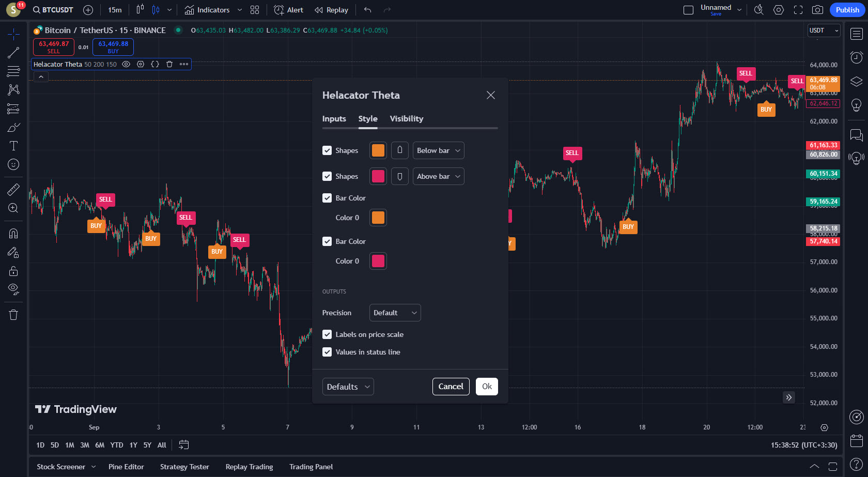Select the 1Y time range
This screenshot has width=868, height=477.
click(x=133, y=445)
